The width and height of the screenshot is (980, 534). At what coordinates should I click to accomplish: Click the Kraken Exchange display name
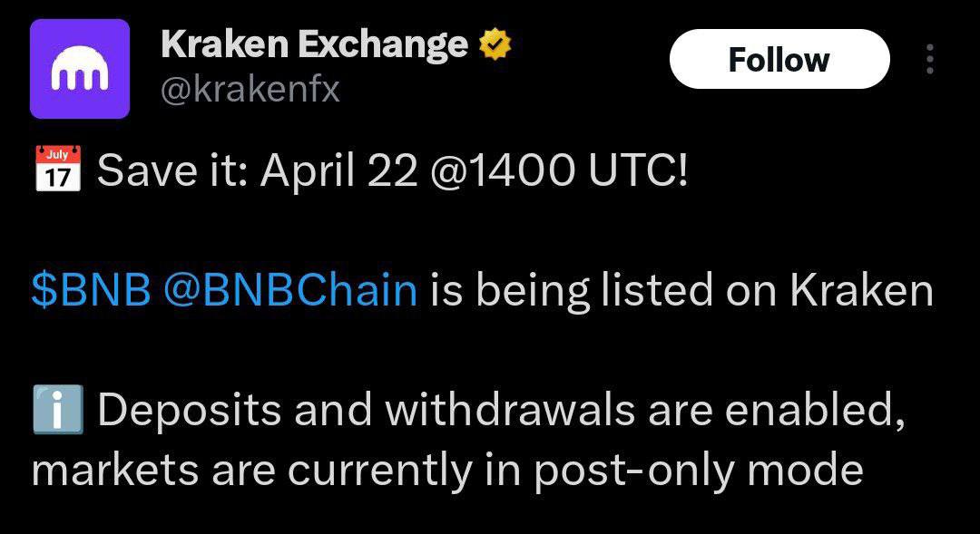[314, 45]
